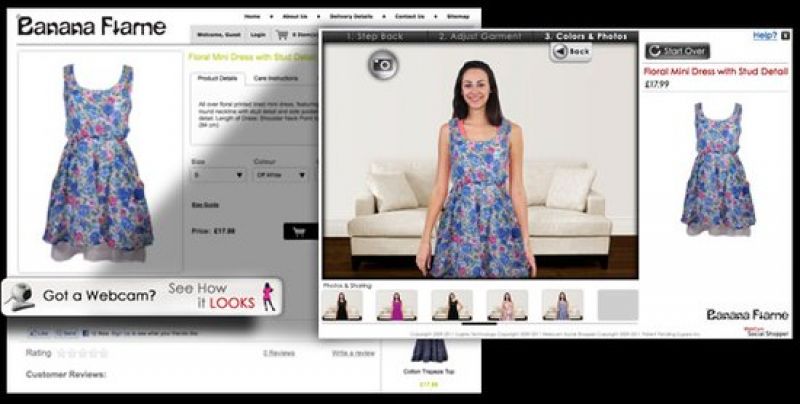
Task: Click the empty grey photo slot thumbnail
Action: click(618, 305)
